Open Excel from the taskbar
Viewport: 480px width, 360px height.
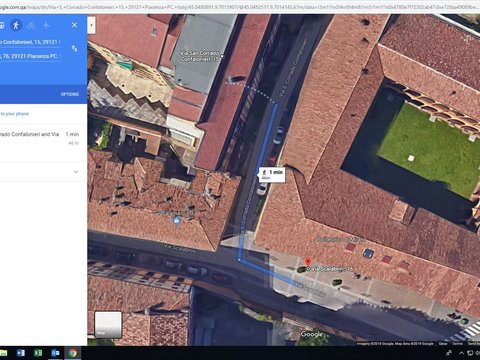(x=38, y=353)
